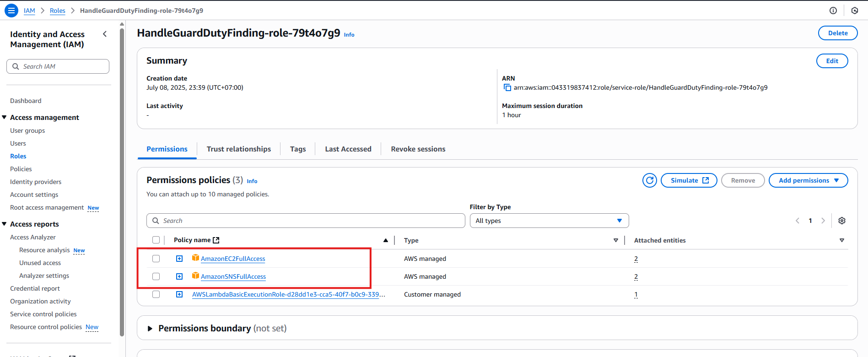
Task: Click attached entities count for AmazonEC2FullAccess
Action: (x=636, y=259)
